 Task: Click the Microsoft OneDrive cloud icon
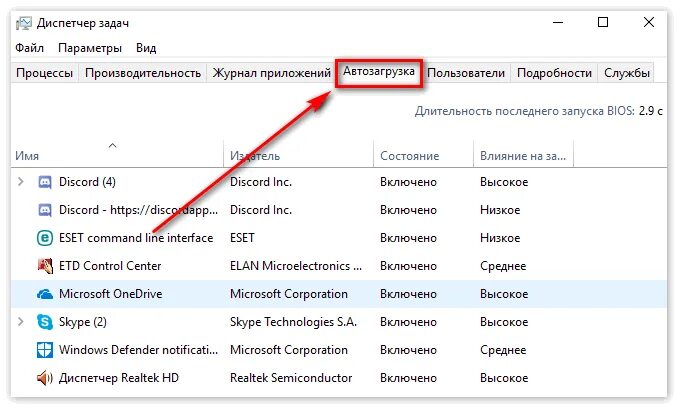(45, 294)
